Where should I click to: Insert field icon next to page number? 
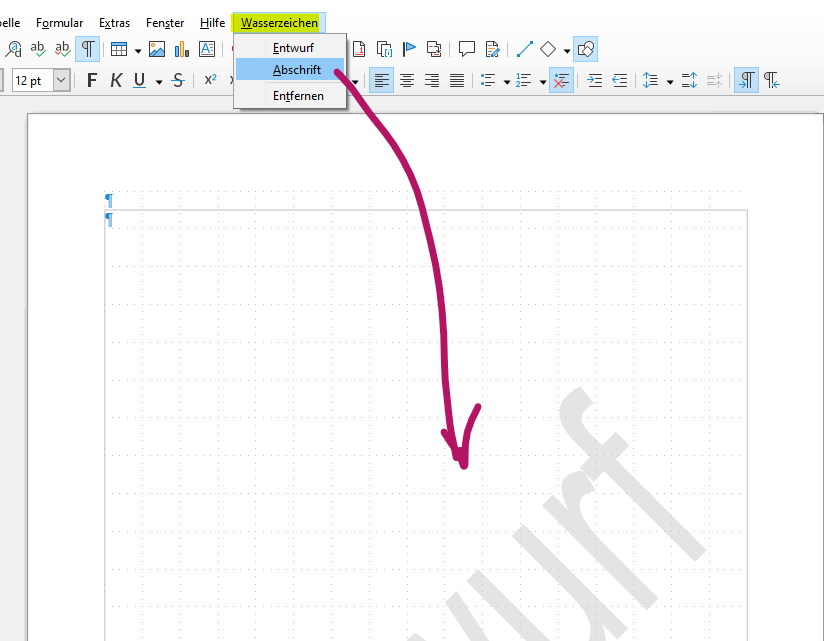coord(385,49)
